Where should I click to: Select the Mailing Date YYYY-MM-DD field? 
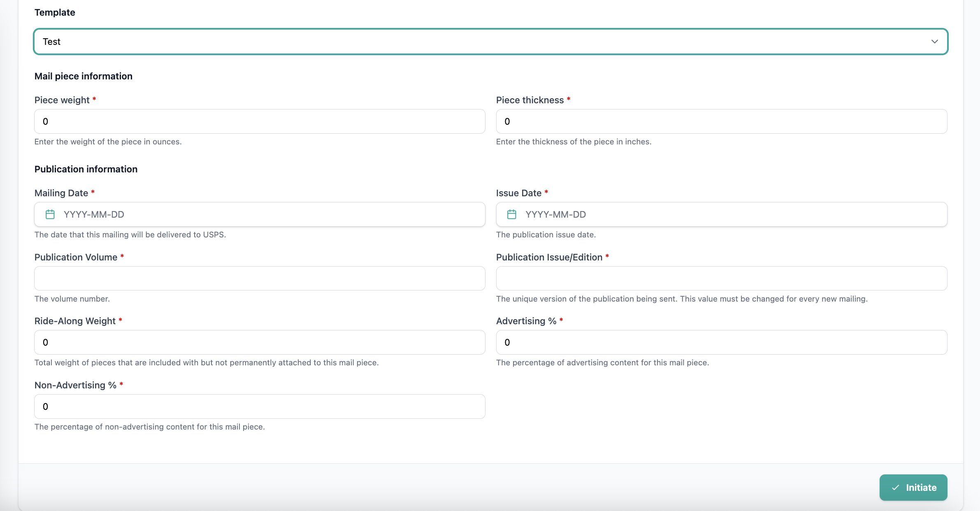pyautogui.click(x=272, y=214)
